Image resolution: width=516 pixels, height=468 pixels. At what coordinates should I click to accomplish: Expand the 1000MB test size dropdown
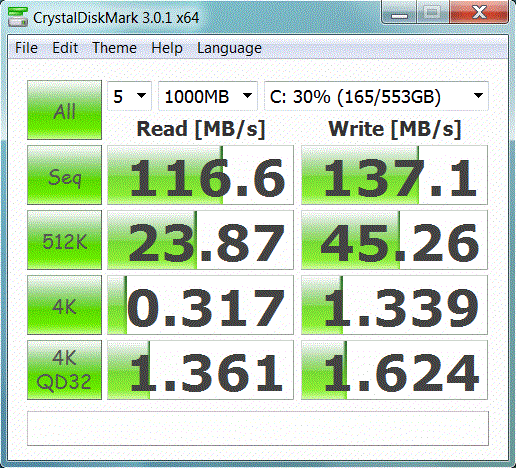coord(208,96)
